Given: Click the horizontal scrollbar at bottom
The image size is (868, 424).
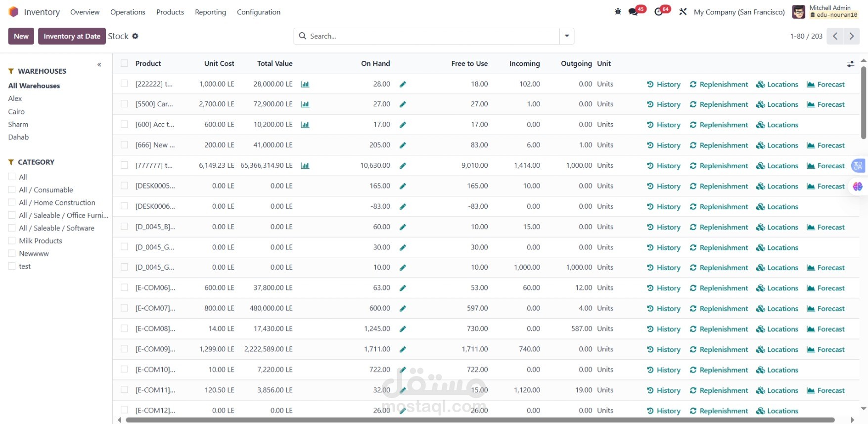Looking at the screenshot, I should point(480,420).
